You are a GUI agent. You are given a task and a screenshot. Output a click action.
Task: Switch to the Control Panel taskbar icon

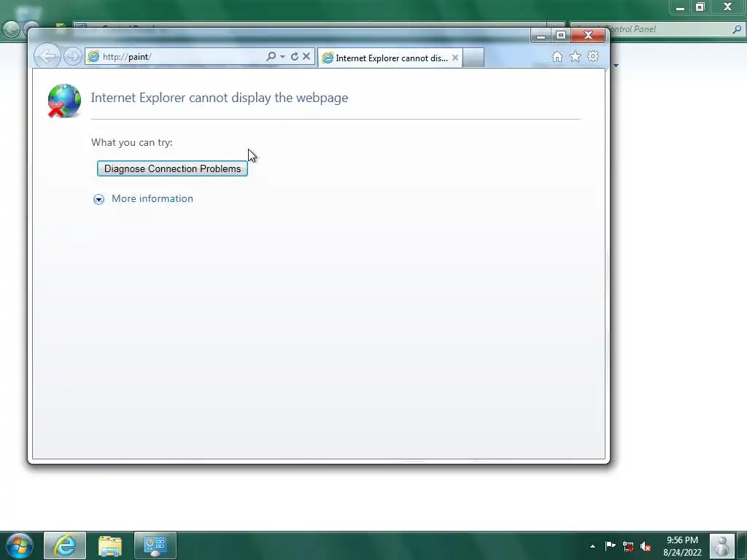coord(155,545)
